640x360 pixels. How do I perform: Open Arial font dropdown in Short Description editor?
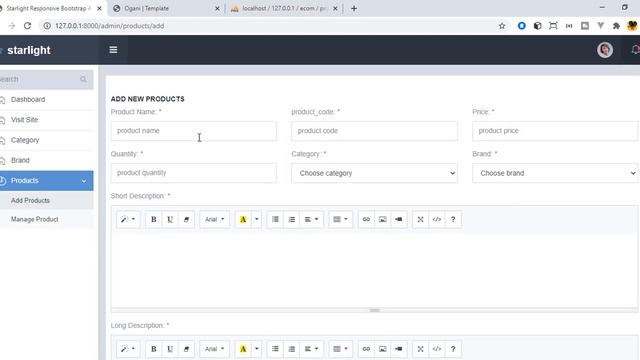[x=215, y=220]
